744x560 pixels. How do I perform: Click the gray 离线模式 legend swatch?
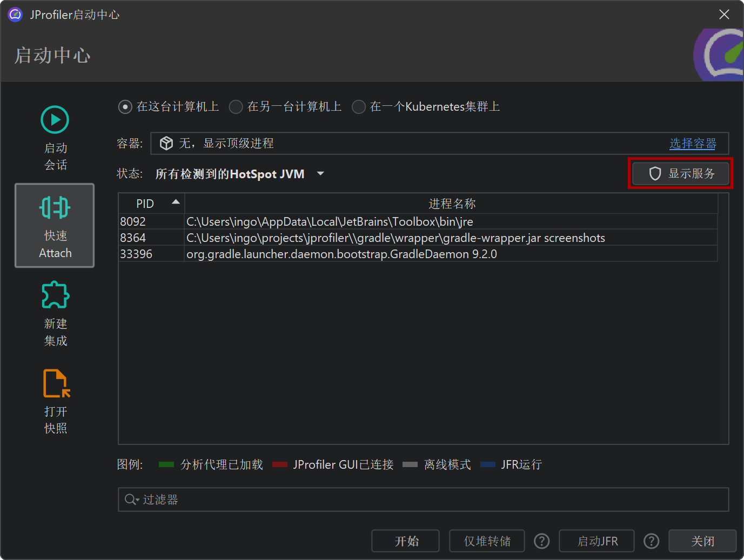[410, 464]
